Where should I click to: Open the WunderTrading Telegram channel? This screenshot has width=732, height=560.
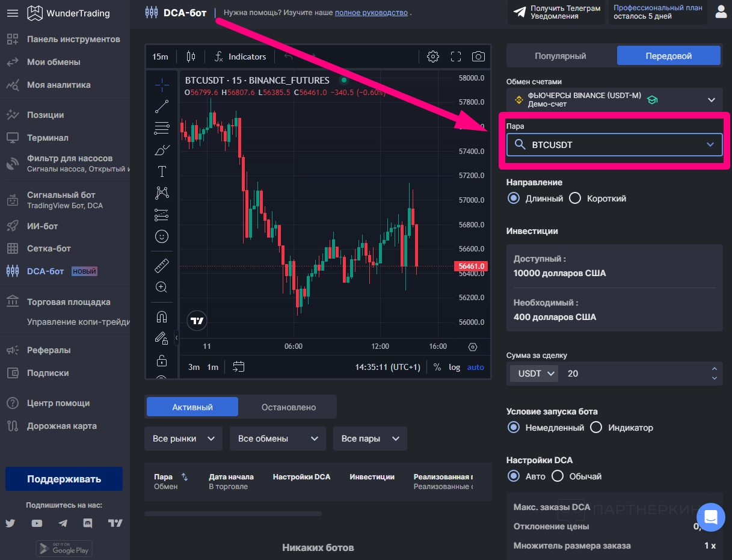63,523
